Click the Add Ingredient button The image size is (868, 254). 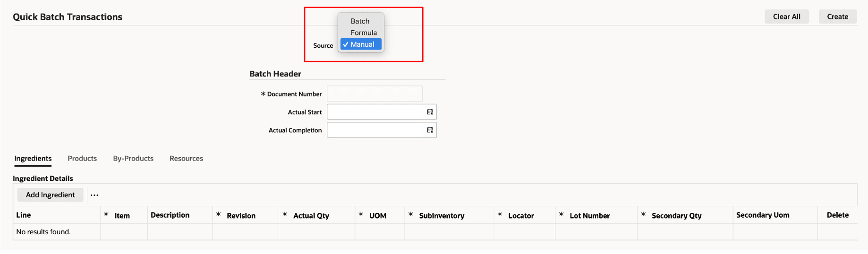(50, 195)
